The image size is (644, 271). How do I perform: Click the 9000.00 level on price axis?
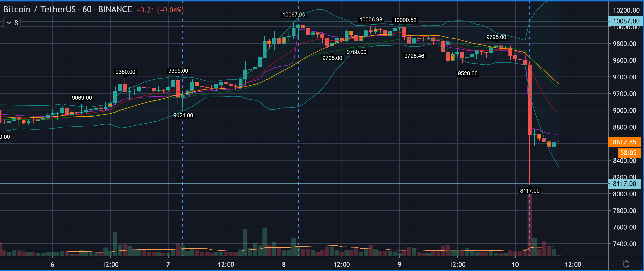[x=624, y=110]
